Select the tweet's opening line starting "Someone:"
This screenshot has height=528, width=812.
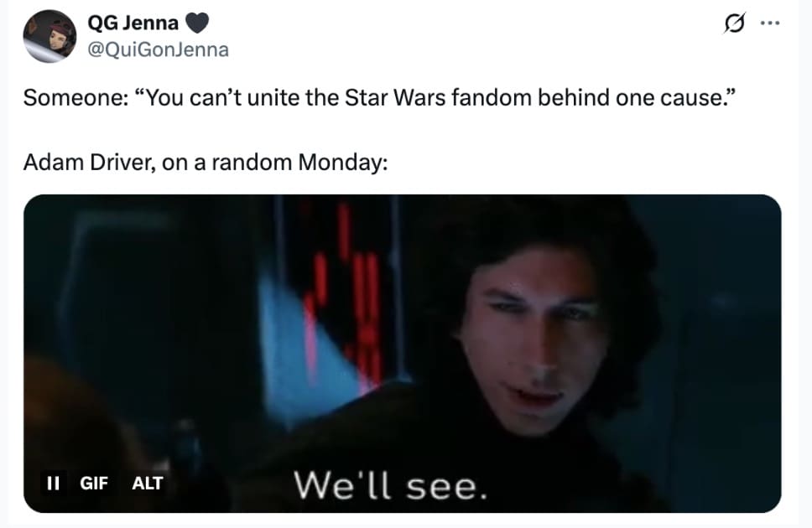pyautogui.click(x=380, y=98)
